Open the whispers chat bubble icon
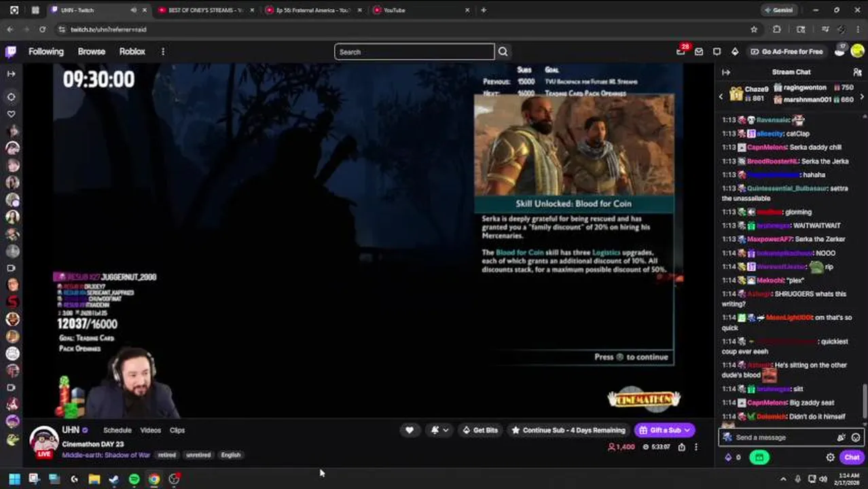 tap(717, 52)
